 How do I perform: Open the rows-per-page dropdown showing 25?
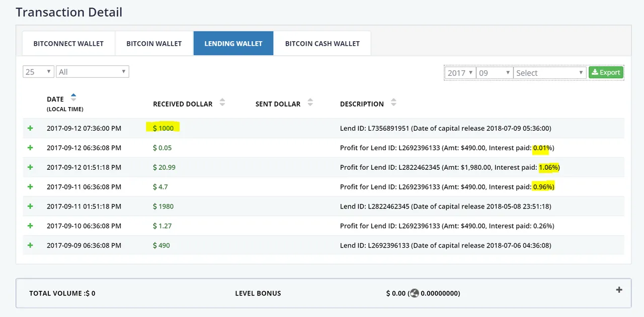(x=38, y=72)
